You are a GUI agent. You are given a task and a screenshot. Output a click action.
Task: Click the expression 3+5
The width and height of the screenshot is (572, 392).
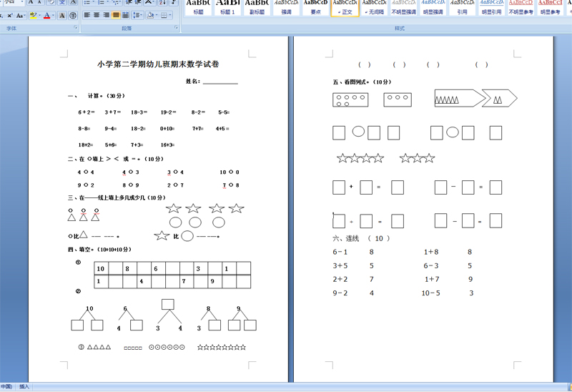pos(340,265)
